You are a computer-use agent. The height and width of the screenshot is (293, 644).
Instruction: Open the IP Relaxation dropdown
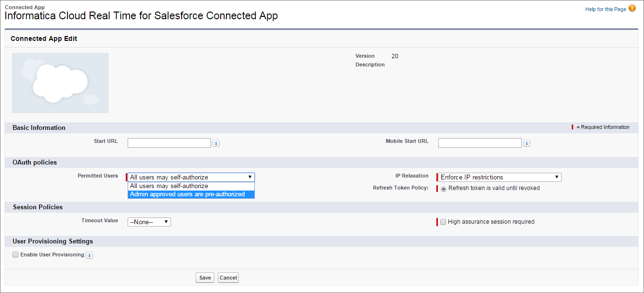pos(500,177)
